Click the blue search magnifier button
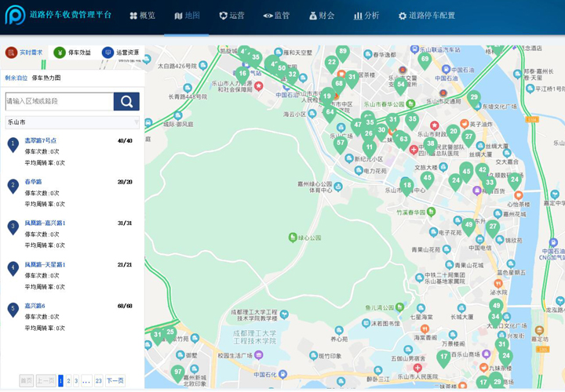 click(x=126, y=101)
